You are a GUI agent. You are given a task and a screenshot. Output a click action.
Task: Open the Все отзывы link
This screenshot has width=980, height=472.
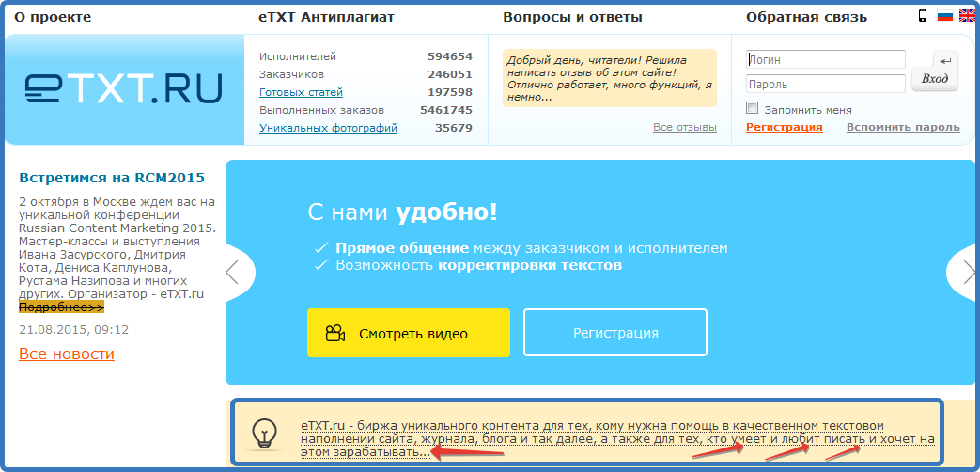[685, 127]
